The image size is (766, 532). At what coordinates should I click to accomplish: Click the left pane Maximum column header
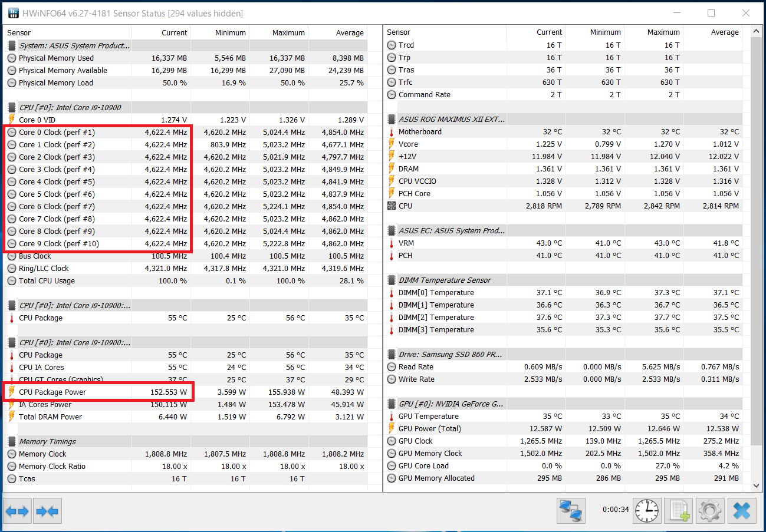point(279,32)
